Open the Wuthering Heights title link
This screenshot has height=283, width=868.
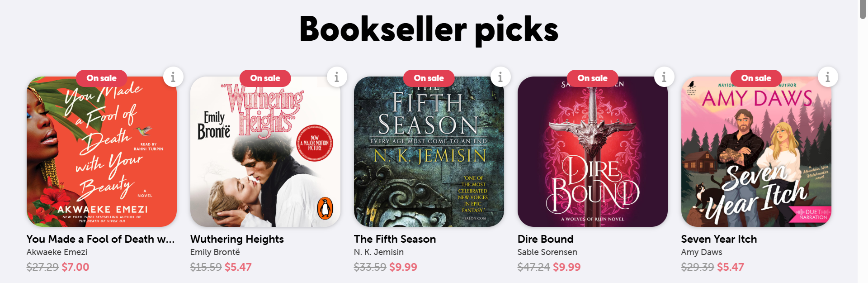point(237,239)
